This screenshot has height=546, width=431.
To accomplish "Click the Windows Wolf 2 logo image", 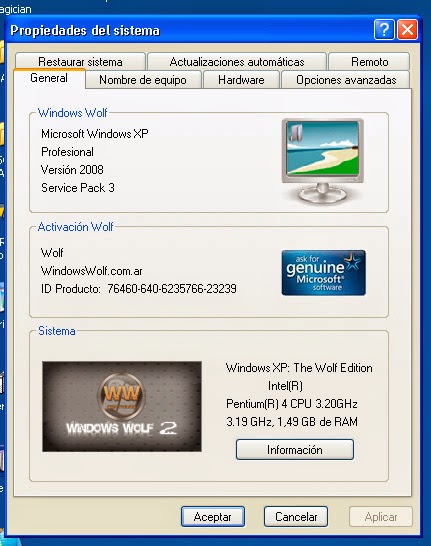I will [122, 406].
